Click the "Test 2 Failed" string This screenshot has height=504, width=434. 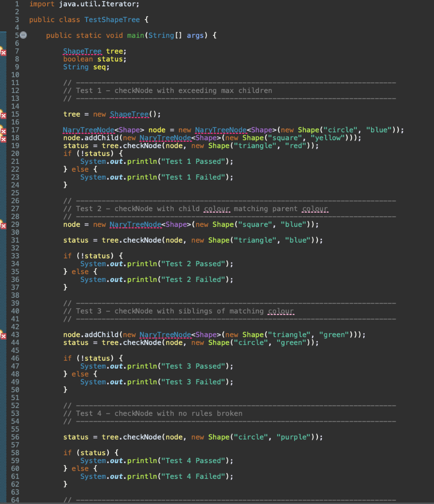(193, 280)
